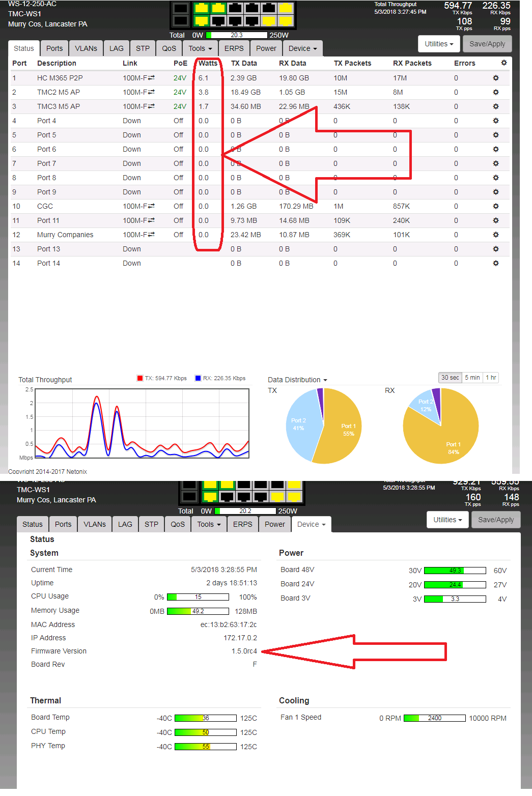Click the Watts column header
Viewport: 532px width, 796px height.
(208, 63)
